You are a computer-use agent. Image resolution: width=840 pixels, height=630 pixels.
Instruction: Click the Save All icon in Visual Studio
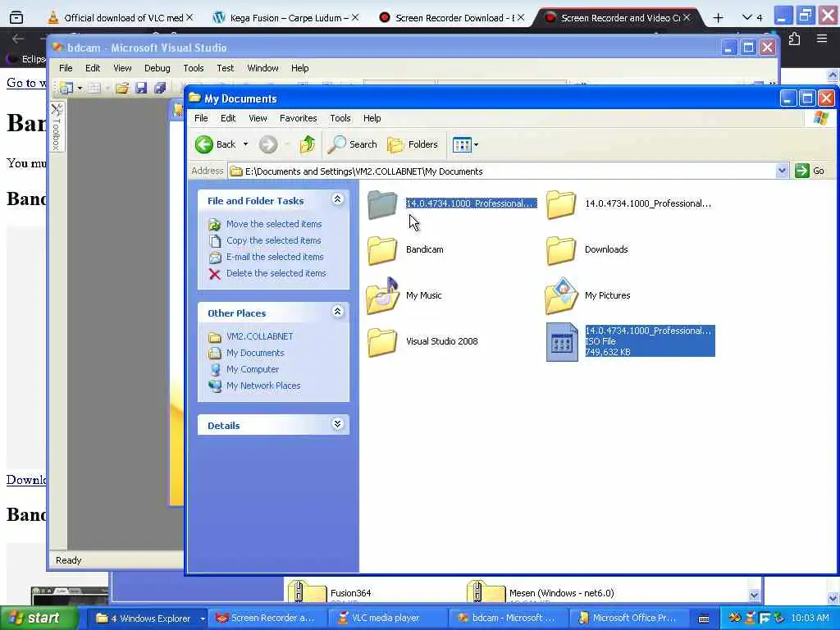point(160,88)
